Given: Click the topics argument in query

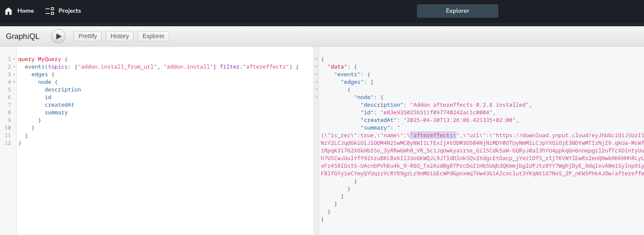Looking at the screenshot, I should 58,67.
